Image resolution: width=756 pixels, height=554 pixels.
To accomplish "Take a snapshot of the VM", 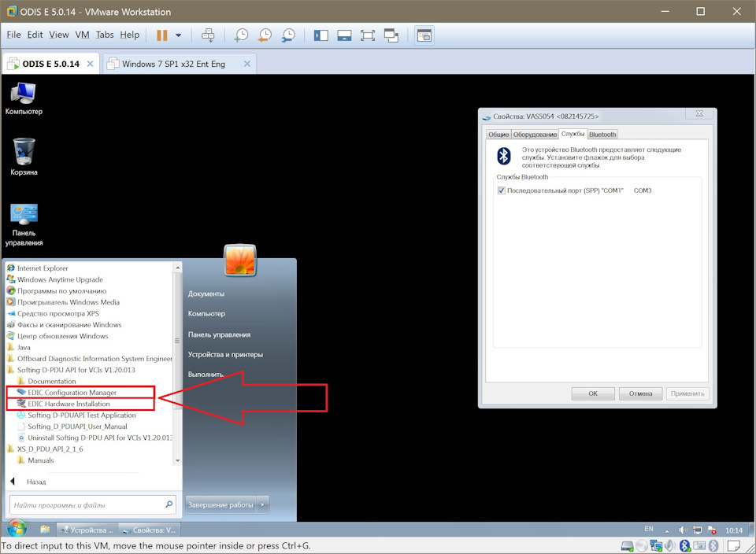I will click(241, 35).
